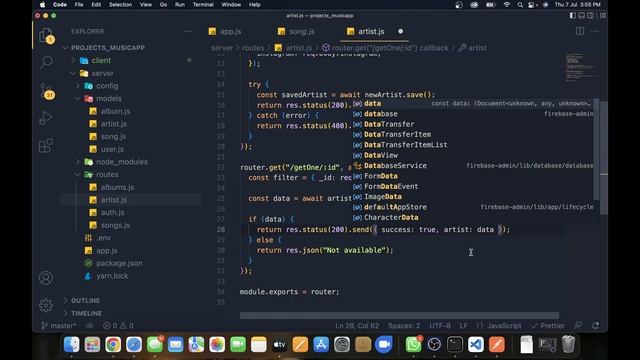
Task: Open the File menu
Action: [x=79, y=5]
